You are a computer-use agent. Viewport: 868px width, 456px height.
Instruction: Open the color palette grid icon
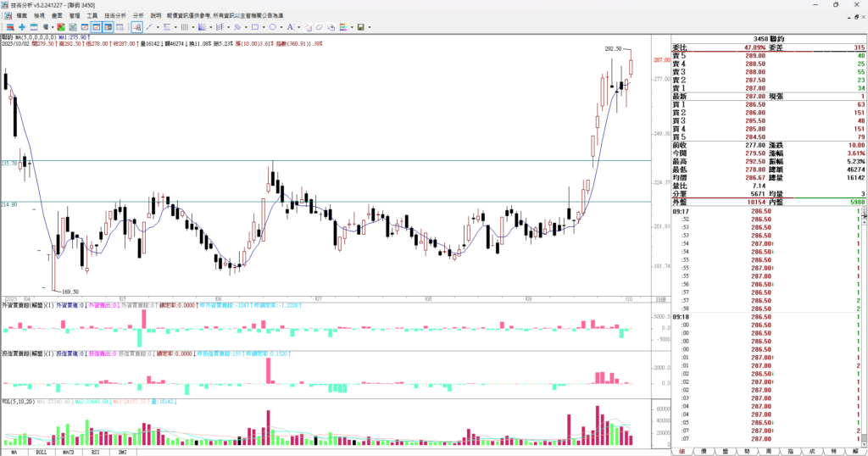tap(342, 27)
